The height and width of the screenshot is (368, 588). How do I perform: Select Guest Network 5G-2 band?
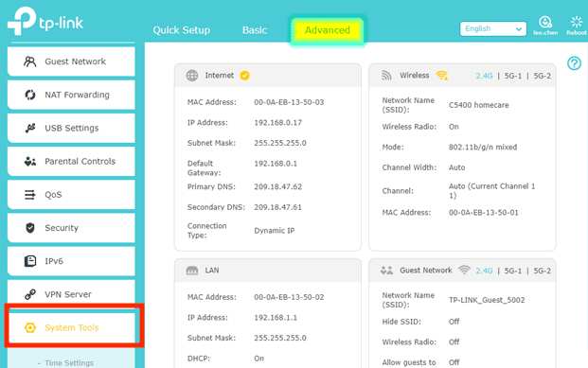(543, 271)
